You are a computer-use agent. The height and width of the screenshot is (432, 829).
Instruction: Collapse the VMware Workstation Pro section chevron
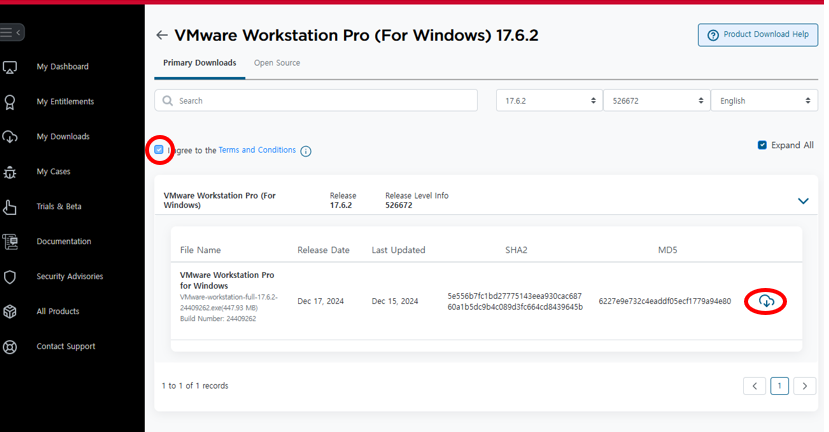click(803, 201)
